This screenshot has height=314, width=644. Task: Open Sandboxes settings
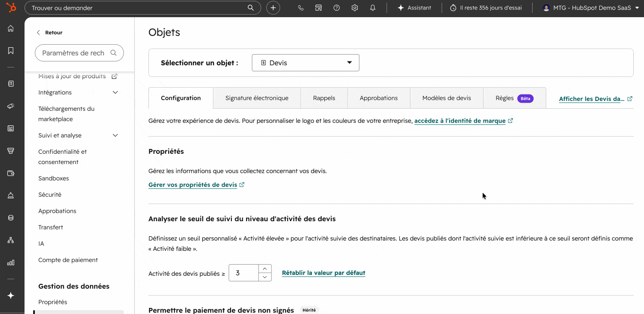[x=53, y=178]
